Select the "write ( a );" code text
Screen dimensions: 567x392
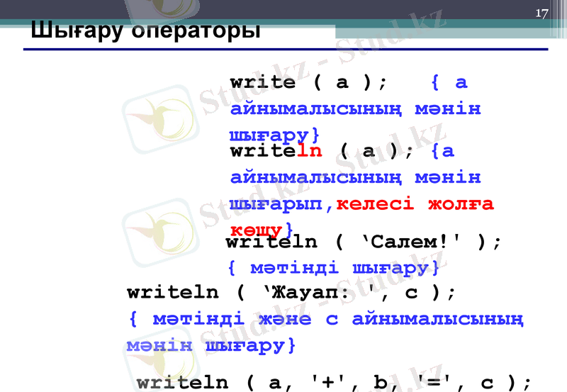click(309, 82)
